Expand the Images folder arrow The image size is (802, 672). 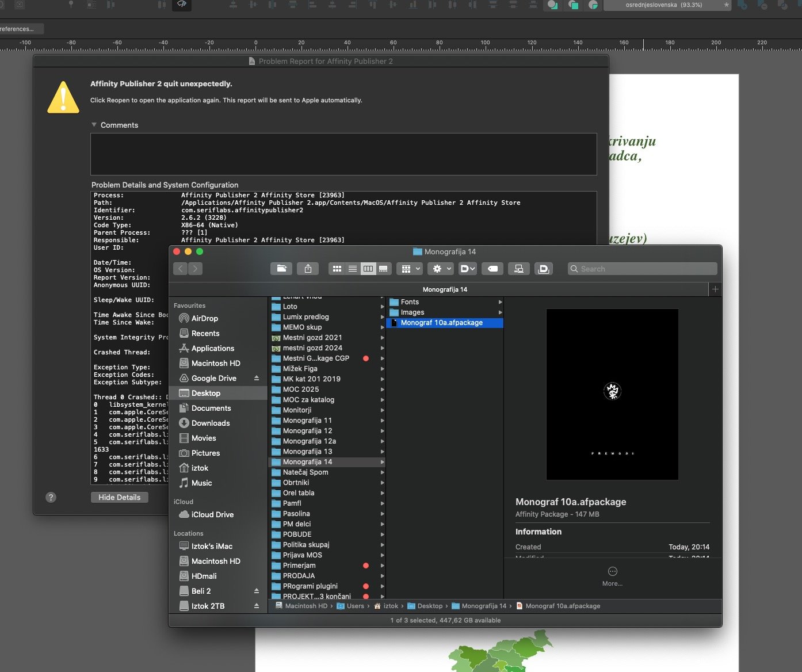(x=500, y=312)
